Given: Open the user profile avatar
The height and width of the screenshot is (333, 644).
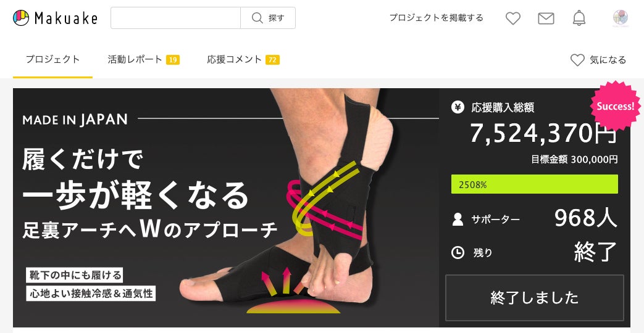Looking at the screenshot, I should coord(620,18).
